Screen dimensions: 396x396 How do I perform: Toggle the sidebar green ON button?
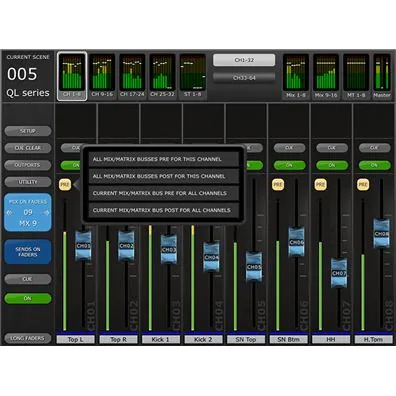tap(28, 298)
